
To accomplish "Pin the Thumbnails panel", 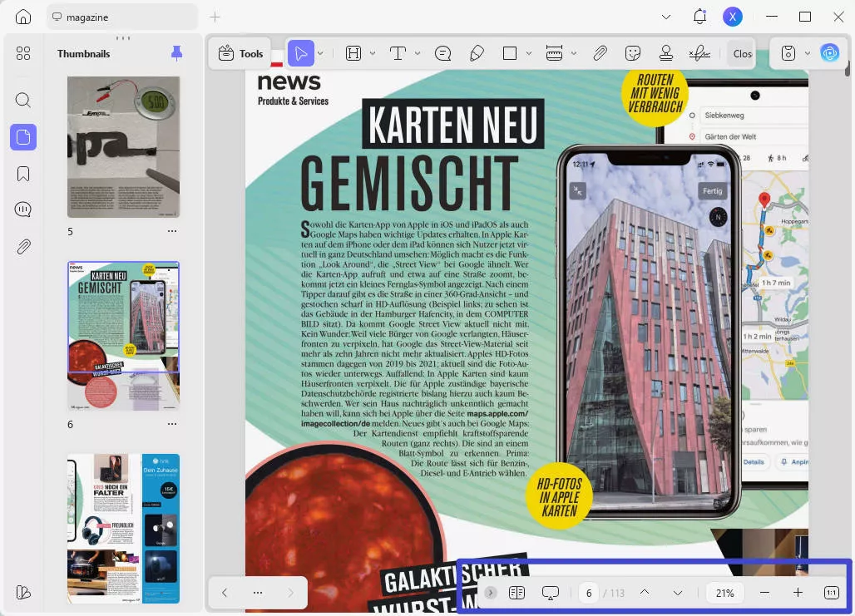I will click(x=175, y=52).
